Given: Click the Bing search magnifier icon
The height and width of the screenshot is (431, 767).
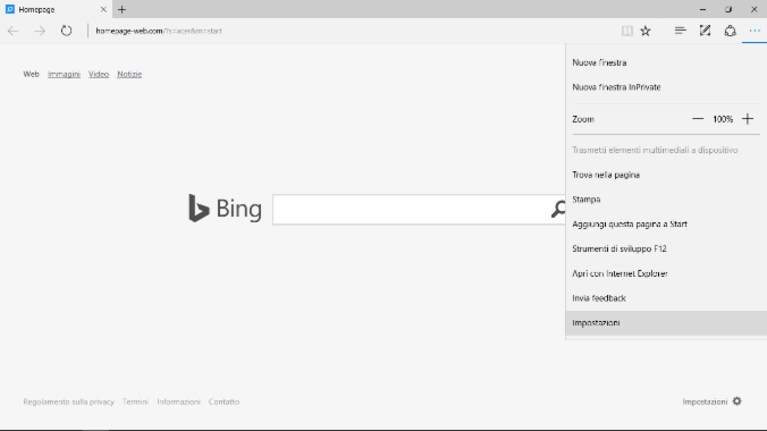Looking at the screenshot, I should (558, 209).
